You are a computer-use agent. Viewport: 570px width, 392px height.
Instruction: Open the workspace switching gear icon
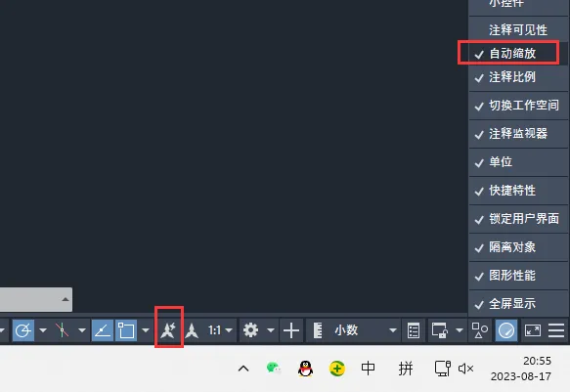click(x=251, y=330)
